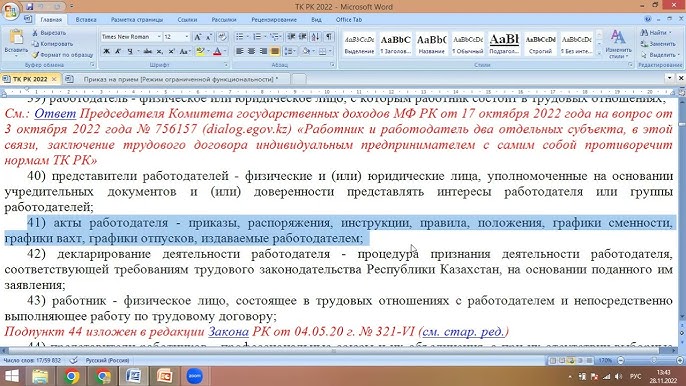Open Выделить select dropdown

(x=660, y=55)
